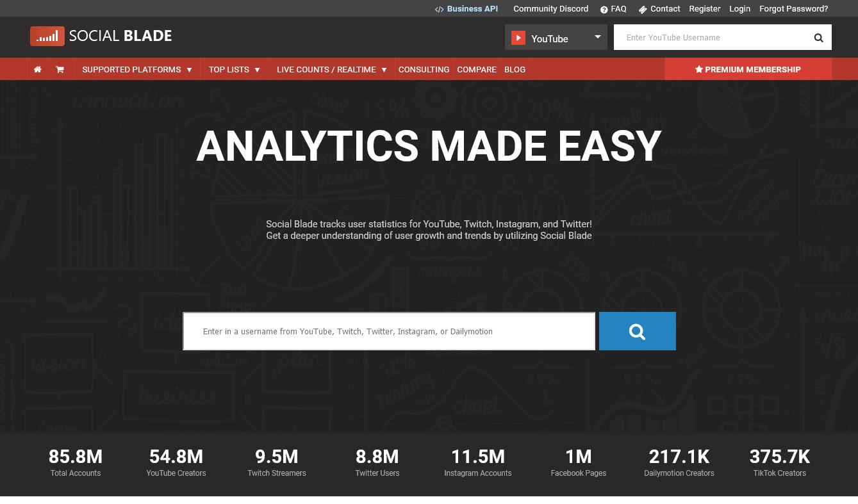Open Community Discord link
The width and height of the screenshot is (858, 504).
(550, 9)
